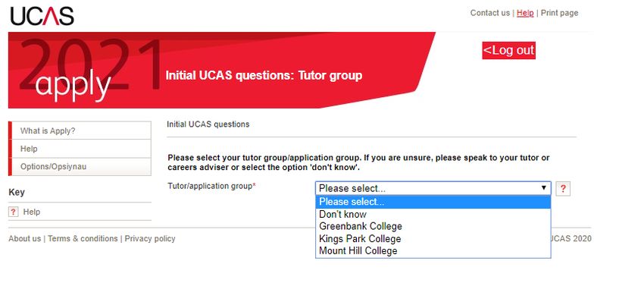This screenshot has height=283, width=644.
Task: Open the 'What is Apply?' sidebar item
Action: pos(80,130)
